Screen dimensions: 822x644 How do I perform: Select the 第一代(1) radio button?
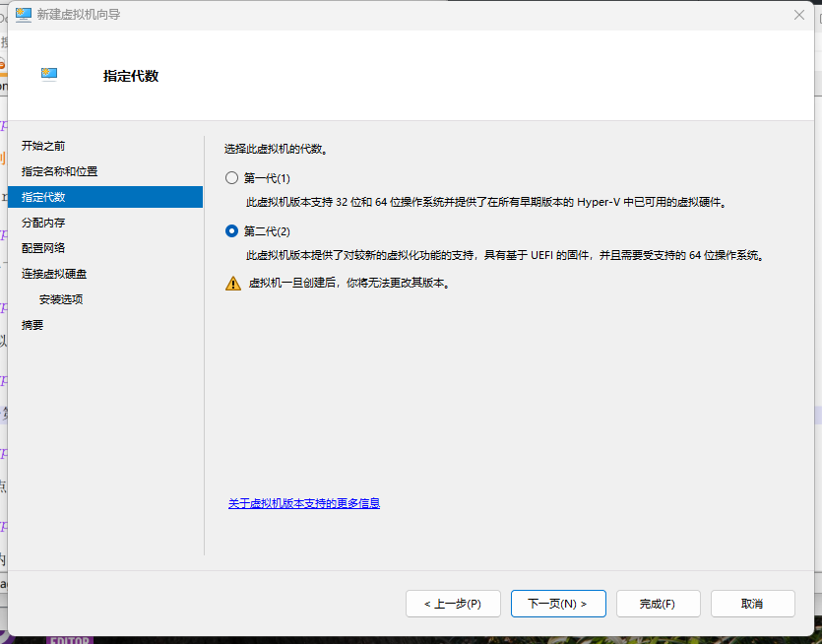pyautogui.click(x=231, y=178)
